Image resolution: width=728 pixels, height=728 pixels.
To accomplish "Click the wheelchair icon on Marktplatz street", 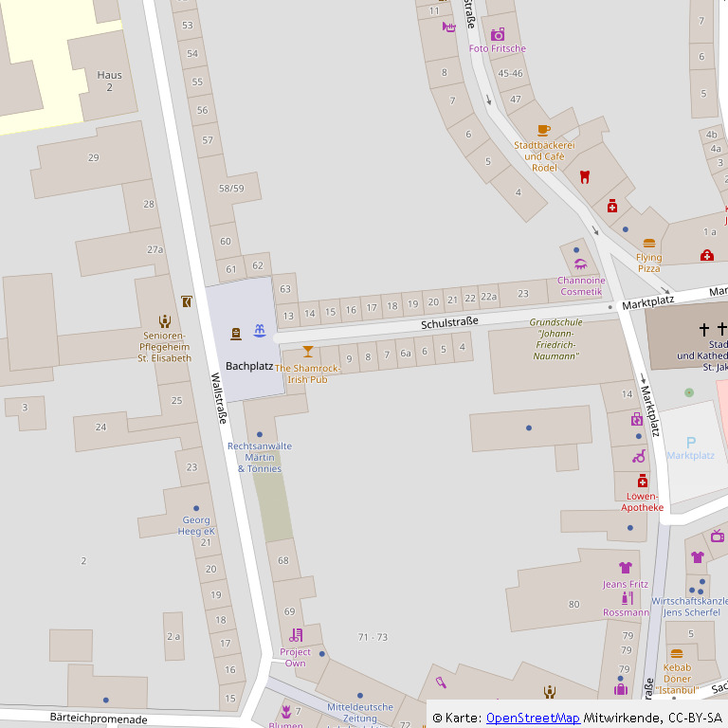I will (639, 456).
